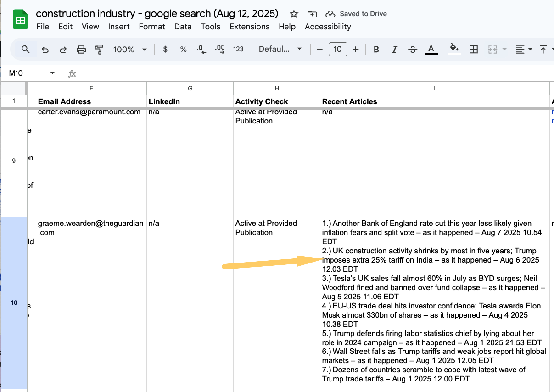Click the undo arrow icon
Viewport: 554px width, 392px height.
click(x=45, y=50)
